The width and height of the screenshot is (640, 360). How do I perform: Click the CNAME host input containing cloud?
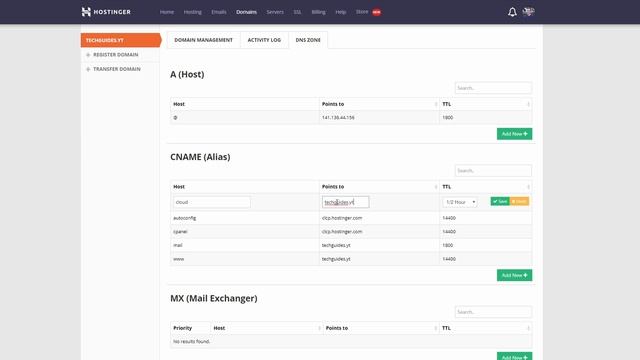[x=212, y=202]
